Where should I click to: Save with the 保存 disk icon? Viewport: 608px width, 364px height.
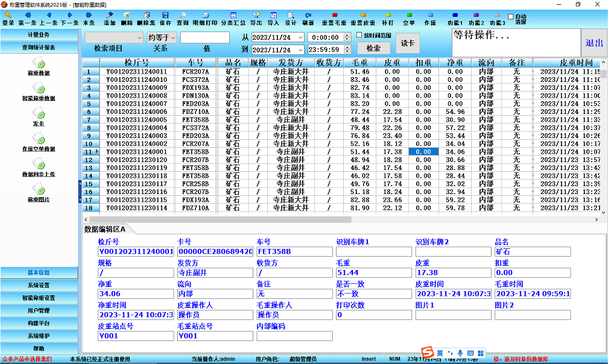tap(165, 19)
